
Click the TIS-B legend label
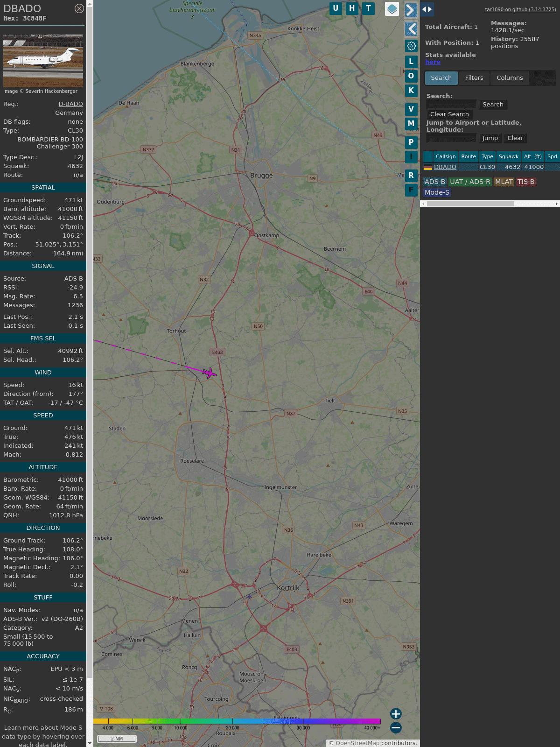pyautogui.click(x=526, y=182)
